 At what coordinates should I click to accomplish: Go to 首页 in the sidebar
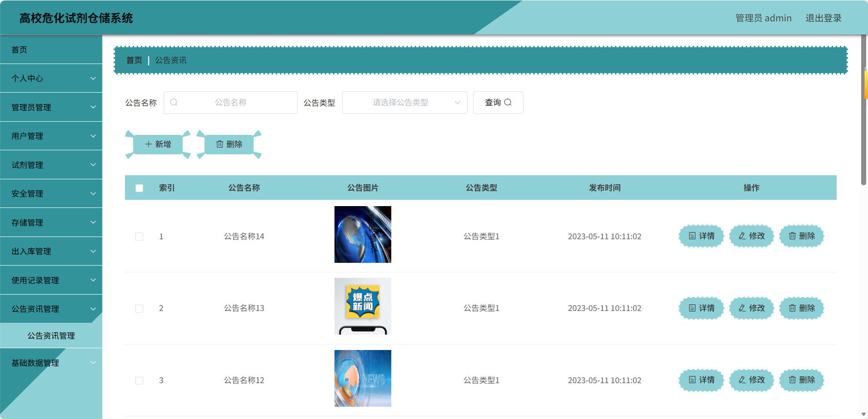pos(51,49)
